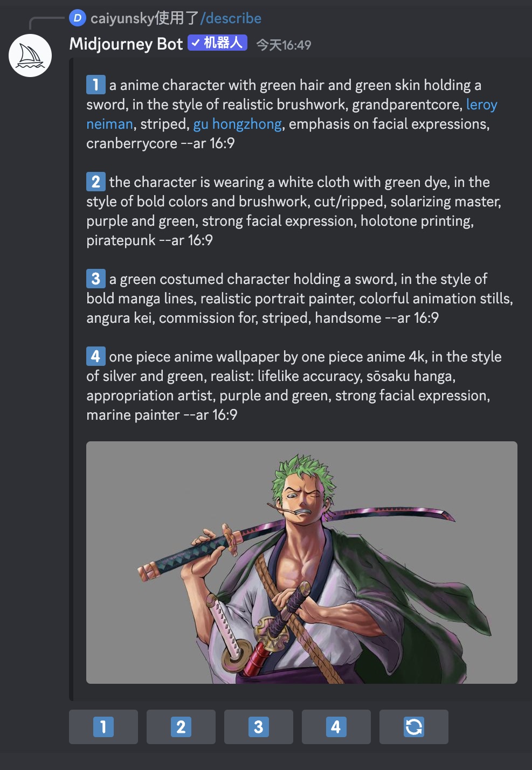Image resolution: width=532 pixels, height=770 pixels.
Task: Click the /describe command link
Action: 231,18
